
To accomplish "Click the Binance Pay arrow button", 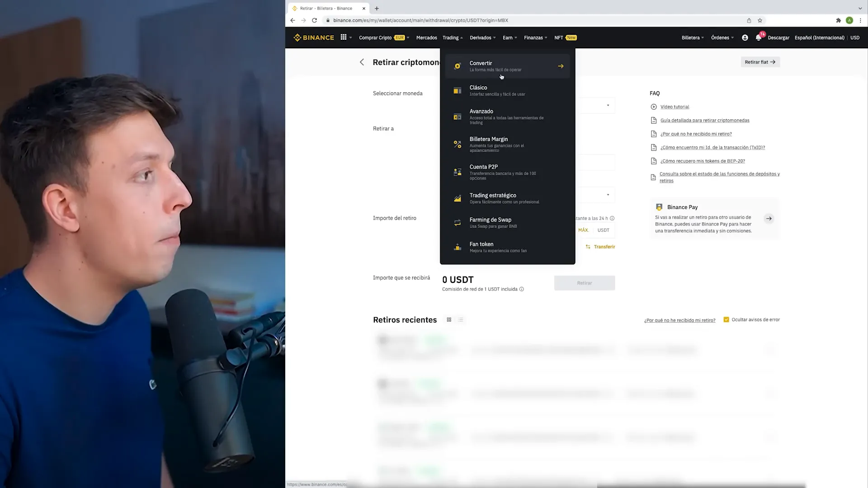I will (x=769, y=218).
